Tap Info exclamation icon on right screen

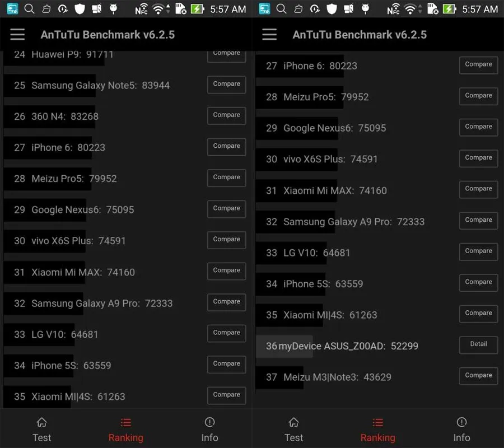pyautogui.click(x=461, y=422)
